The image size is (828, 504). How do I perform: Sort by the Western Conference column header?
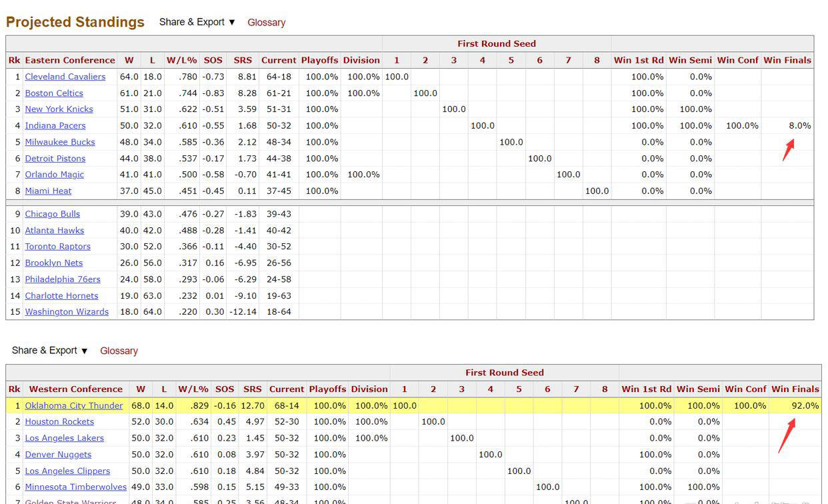tap(76, 389)
